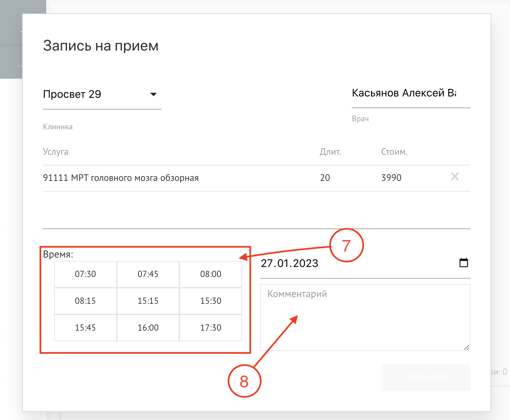Remove the МРТ головного мозга service row
Screen dimensions: 510x420
click(455, 177)
